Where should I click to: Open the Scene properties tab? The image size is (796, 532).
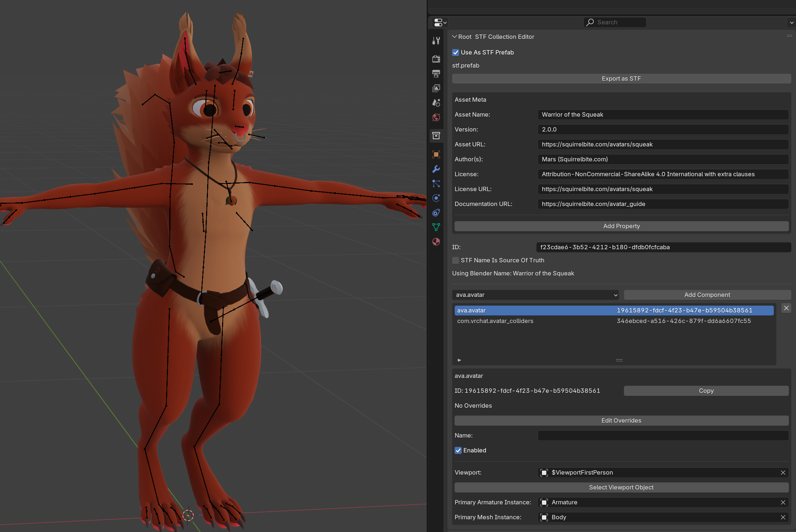click(x=436, y=103)
